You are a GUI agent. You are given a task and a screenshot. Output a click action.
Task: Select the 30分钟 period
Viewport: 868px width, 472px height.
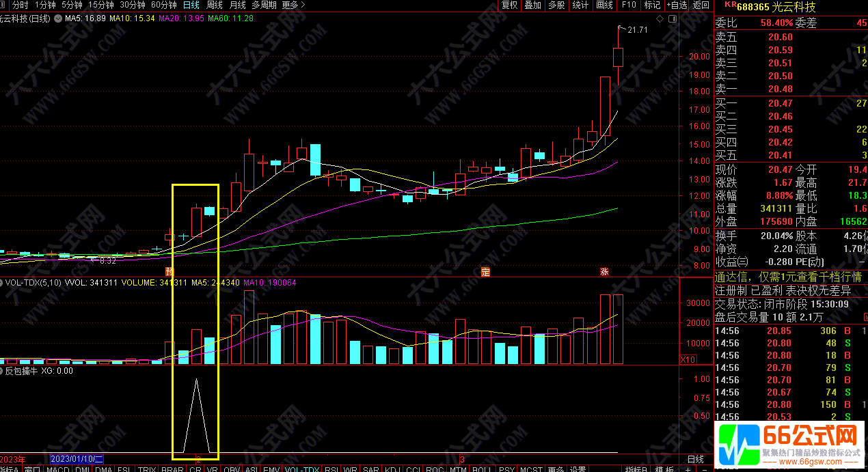tap(133, 5)
